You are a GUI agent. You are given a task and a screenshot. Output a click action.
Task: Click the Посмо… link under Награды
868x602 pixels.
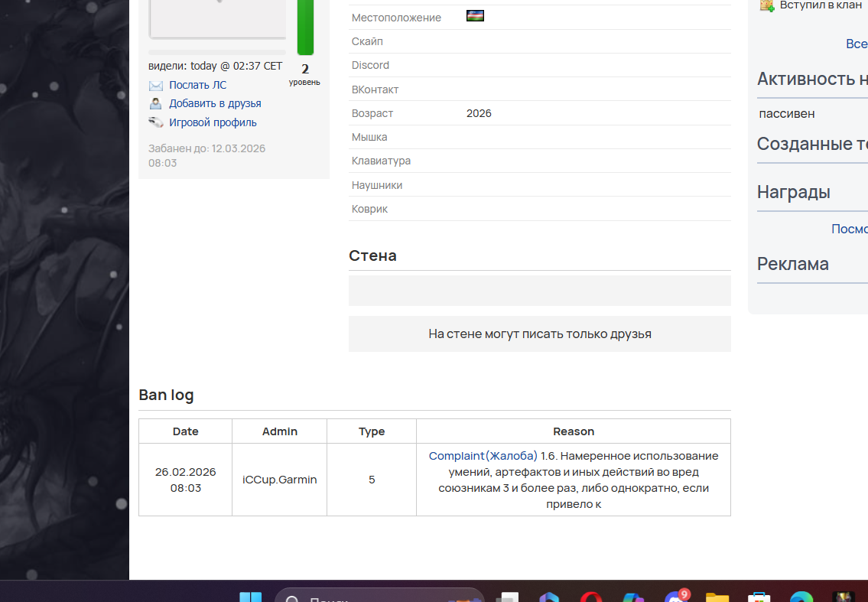tap(849, 229)
